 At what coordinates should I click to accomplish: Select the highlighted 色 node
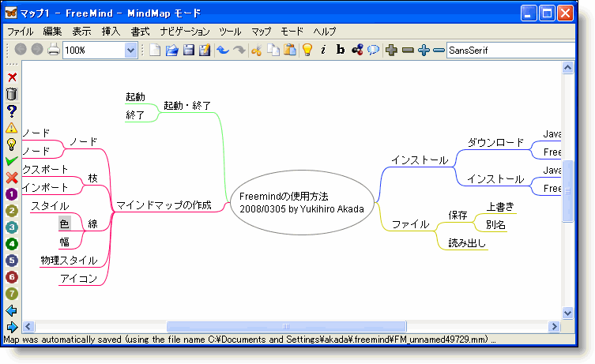[x=64, y=223]
